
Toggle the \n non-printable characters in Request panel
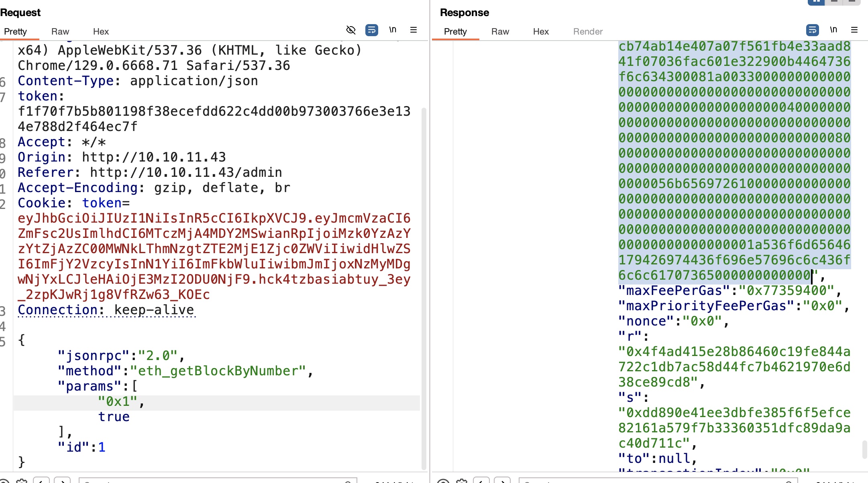click(x=393, y=30)
